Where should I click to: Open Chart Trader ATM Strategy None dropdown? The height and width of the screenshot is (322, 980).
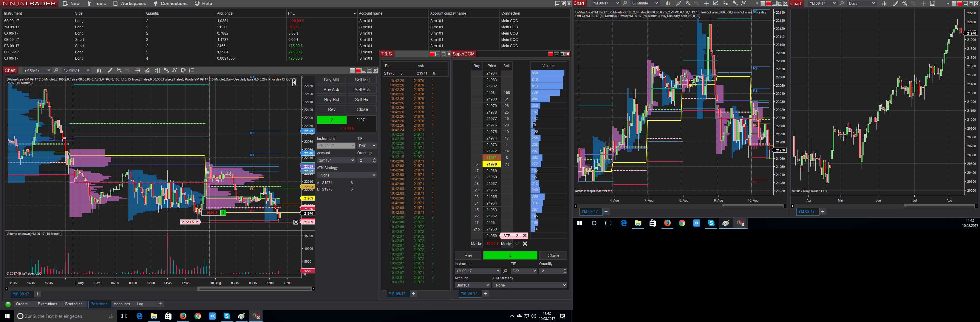347,175
